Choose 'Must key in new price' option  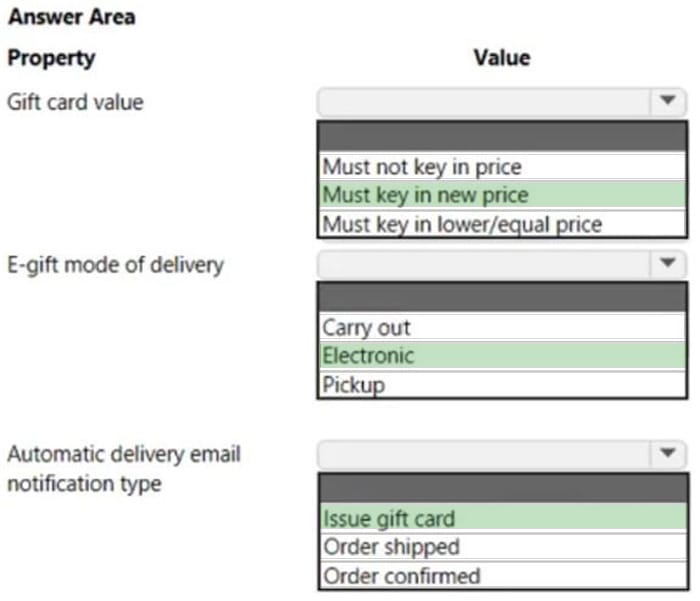(502, 195)
